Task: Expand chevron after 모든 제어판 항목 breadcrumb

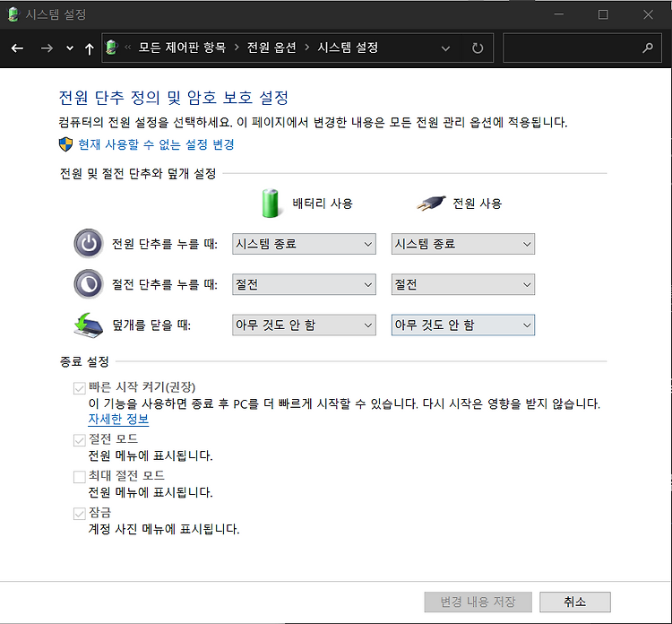Action: click(x=237, y=48)
